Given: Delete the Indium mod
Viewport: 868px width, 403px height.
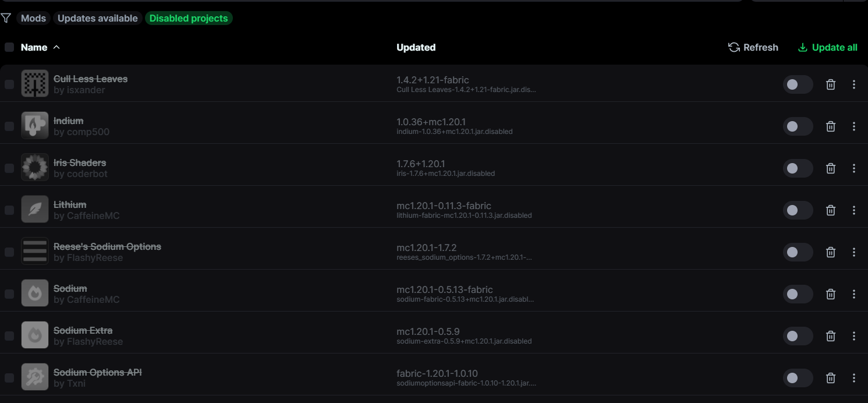Looking at the screenshot, I should [x=831, y=126].
